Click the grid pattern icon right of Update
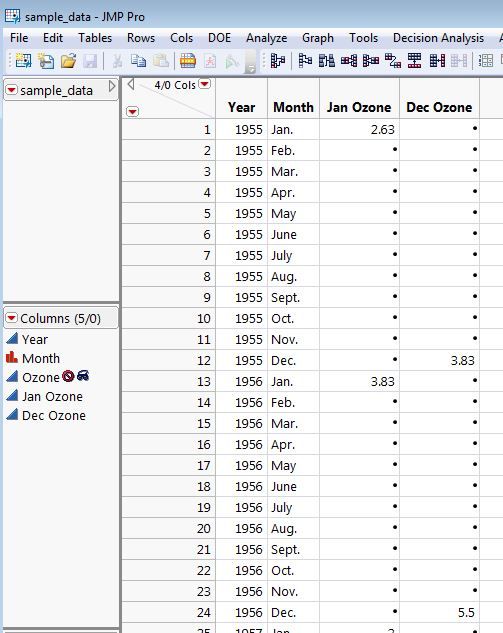The image size is (503, 633). (x=486, y=61)
